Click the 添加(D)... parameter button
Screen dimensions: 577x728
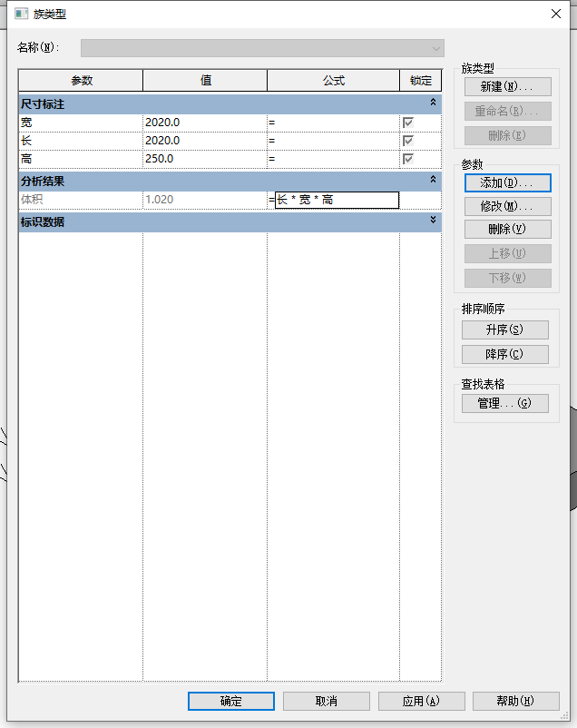(508, 183)
